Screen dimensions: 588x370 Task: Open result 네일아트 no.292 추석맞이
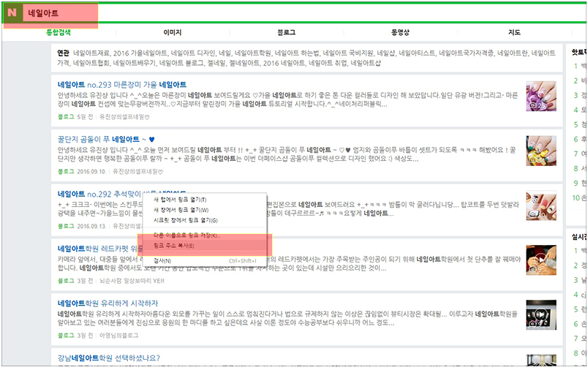point(99,195)
